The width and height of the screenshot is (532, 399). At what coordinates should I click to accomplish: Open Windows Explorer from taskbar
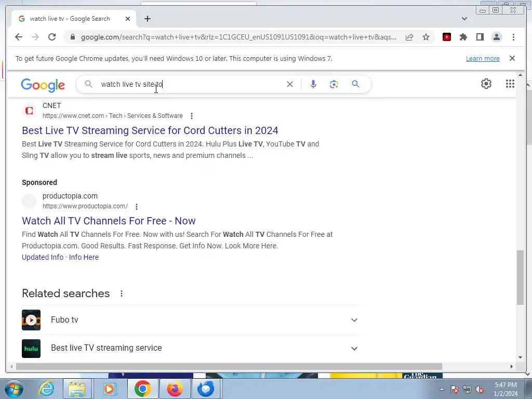77,389
